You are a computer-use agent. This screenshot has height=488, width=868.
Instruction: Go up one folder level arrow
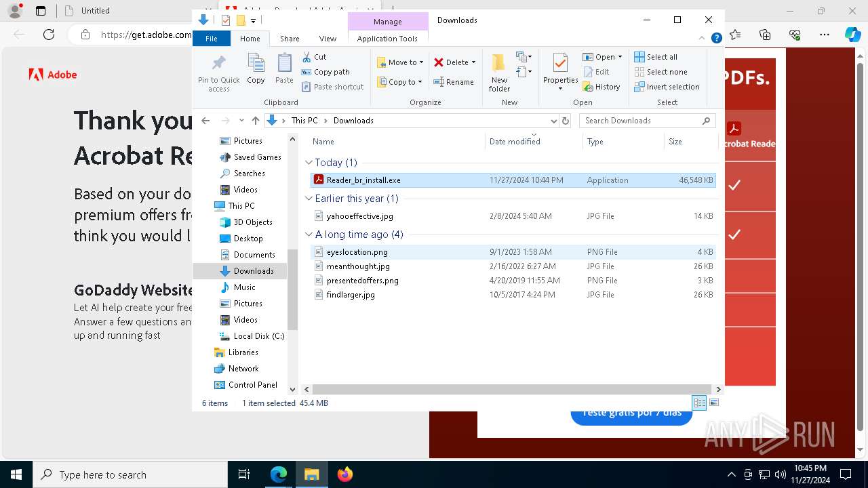255,121
